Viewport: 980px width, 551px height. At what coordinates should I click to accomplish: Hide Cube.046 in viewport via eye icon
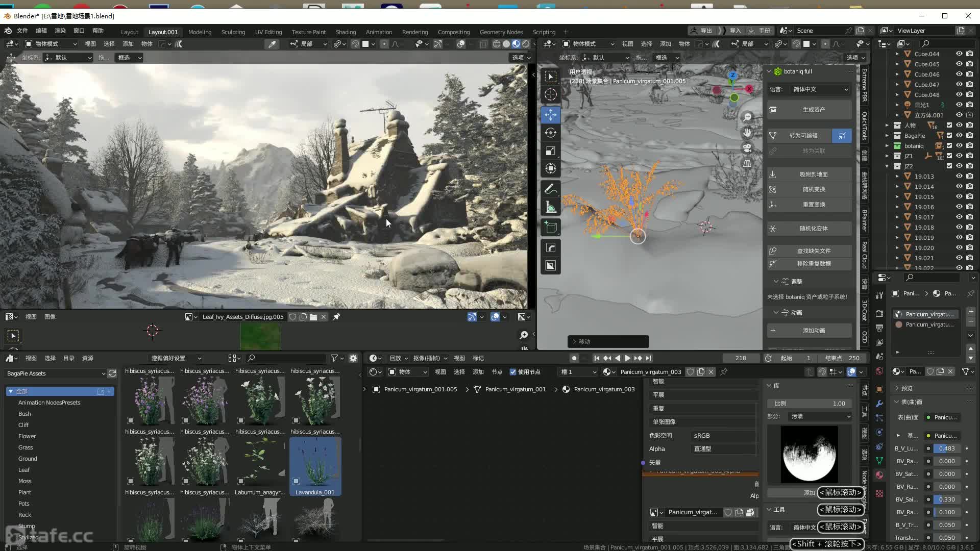tap(959, 74)
